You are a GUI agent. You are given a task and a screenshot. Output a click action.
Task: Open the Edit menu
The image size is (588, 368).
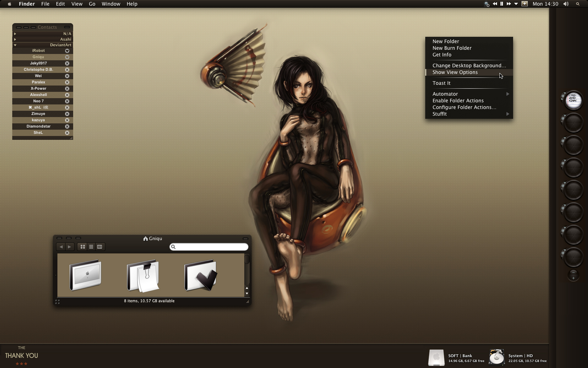click(x=61, y=4)
